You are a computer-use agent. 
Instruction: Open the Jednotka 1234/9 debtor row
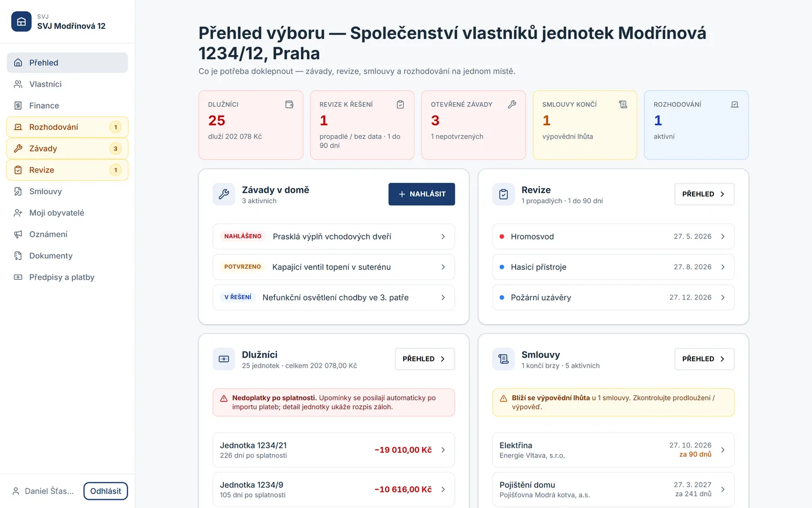pos(333,489)
